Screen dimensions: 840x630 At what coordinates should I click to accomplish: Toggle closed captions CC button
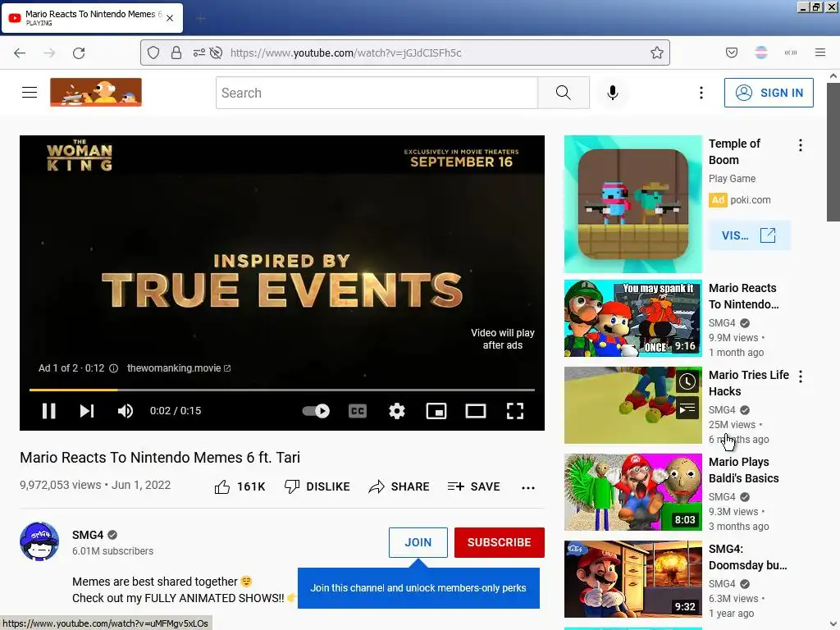coord(358,411)
